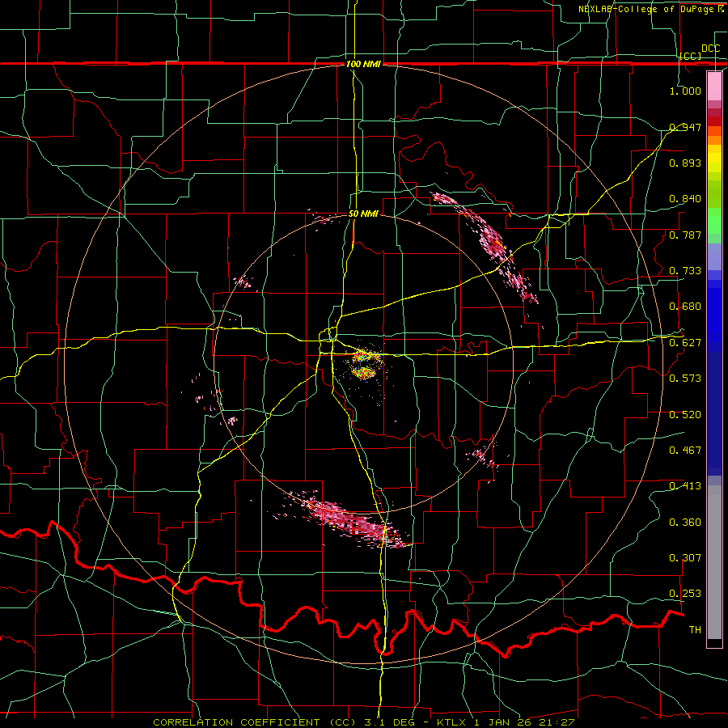Click the 1 JAN 26 date text
Viewport: 728px width, 728px height.
pos(501,722)
